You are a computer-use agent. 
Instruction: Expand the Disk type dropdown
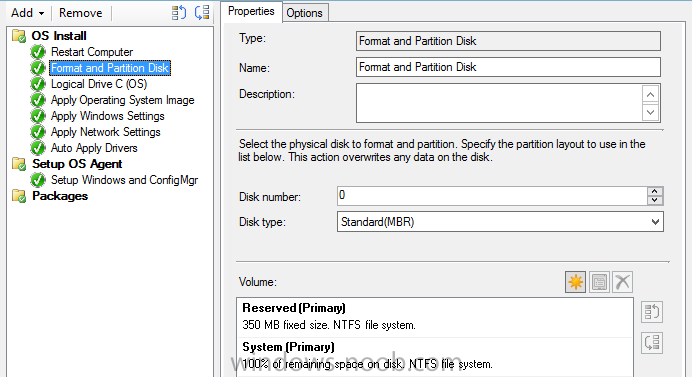click(655, 222)
